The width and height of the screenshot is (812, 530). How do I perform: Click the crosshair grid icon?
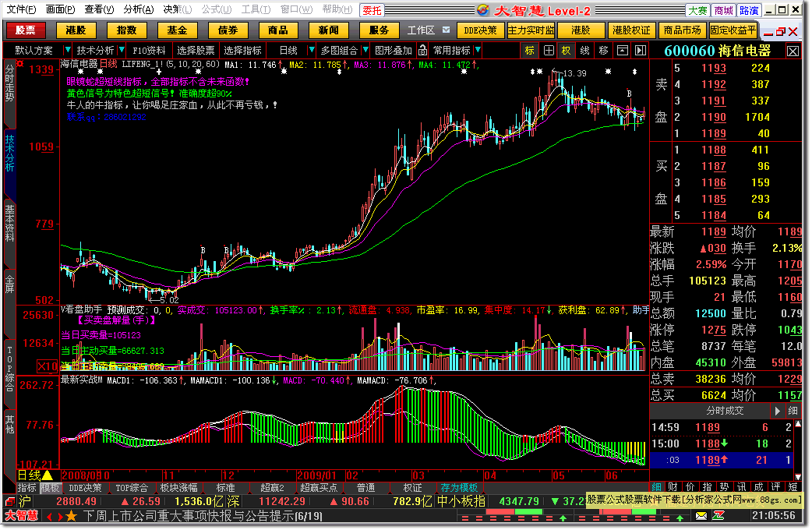(x=549, y=50)
